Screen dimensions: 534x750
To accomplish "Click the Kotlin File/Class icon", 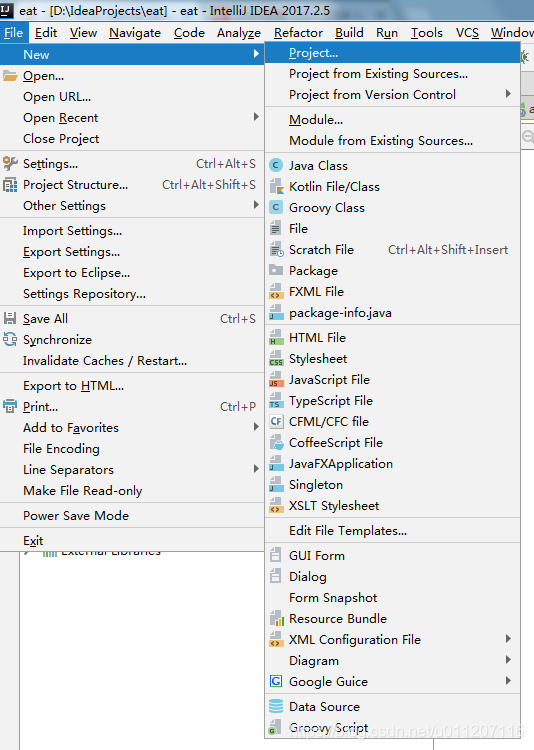I will [276, 187].
